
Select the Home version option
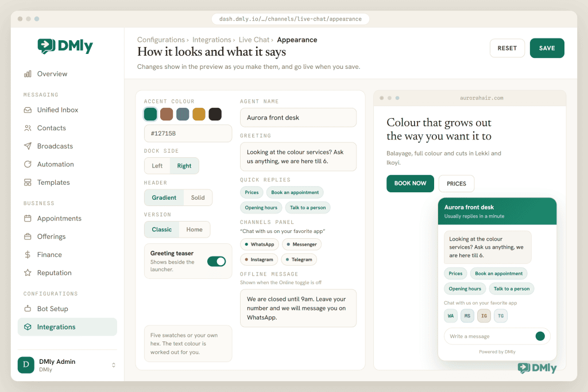[194, 230]
